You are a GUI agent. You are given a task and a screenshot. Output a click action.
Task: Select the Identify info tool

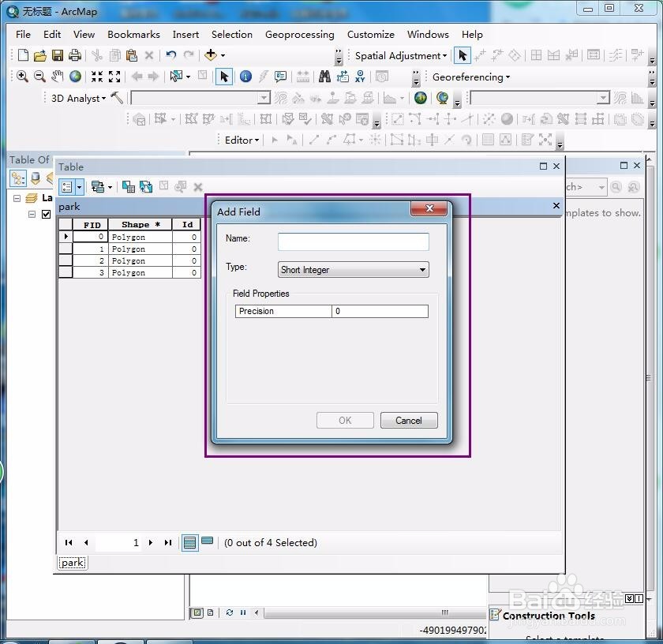[x=245, y=77]
